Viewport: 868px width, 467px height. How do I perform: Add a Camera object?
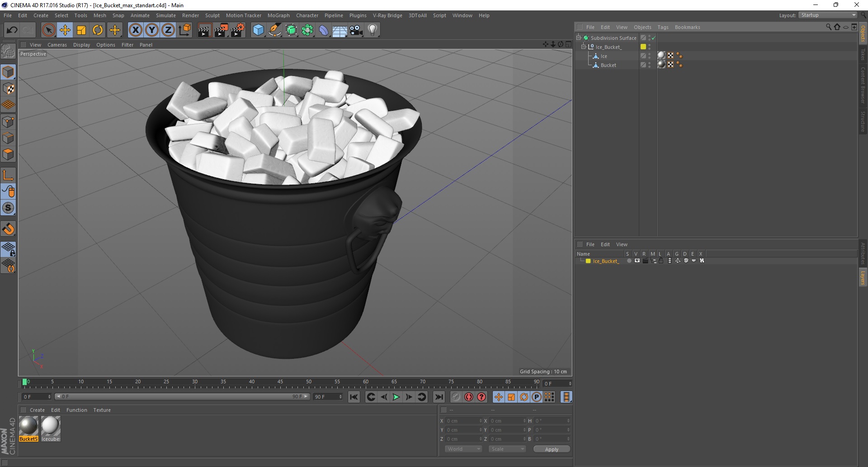click(x=356, y=30)
